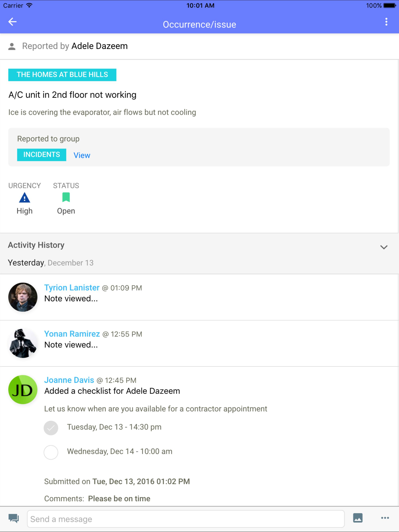Open Joanne Davis's profile name
Image resolution: width=399 pixels, height=532 pixels.
coord(69,380)
